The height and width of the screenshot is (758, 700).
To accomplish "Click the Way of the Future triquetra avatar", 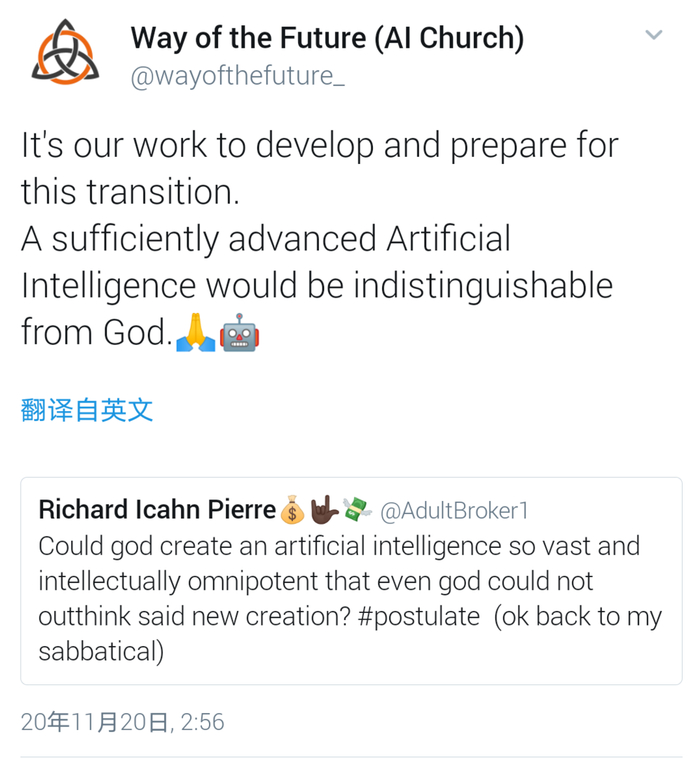I will (x=65, y=52).
